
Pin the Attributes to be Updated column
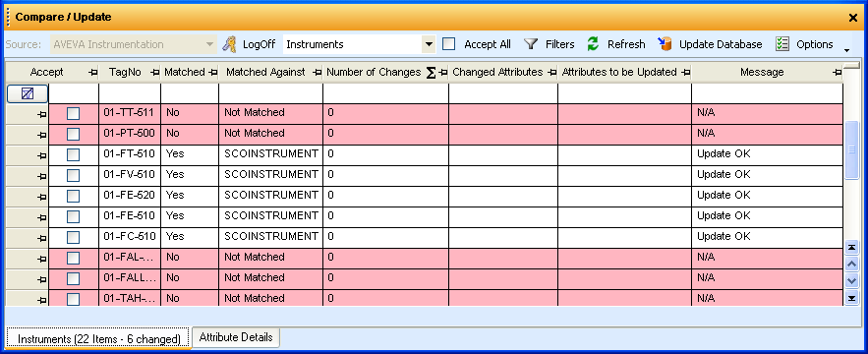coord(685,73)
